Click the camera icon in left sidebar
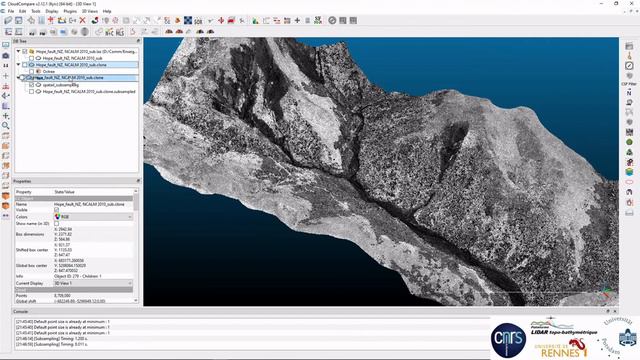640x360 pixels. pos(6,56)
